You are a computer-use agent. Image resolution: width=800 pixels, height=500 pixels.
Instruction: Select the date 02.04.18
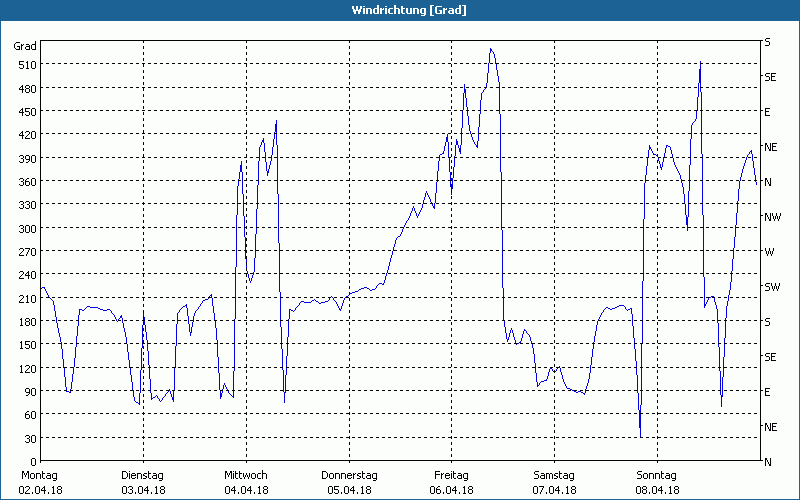(40, 490)
